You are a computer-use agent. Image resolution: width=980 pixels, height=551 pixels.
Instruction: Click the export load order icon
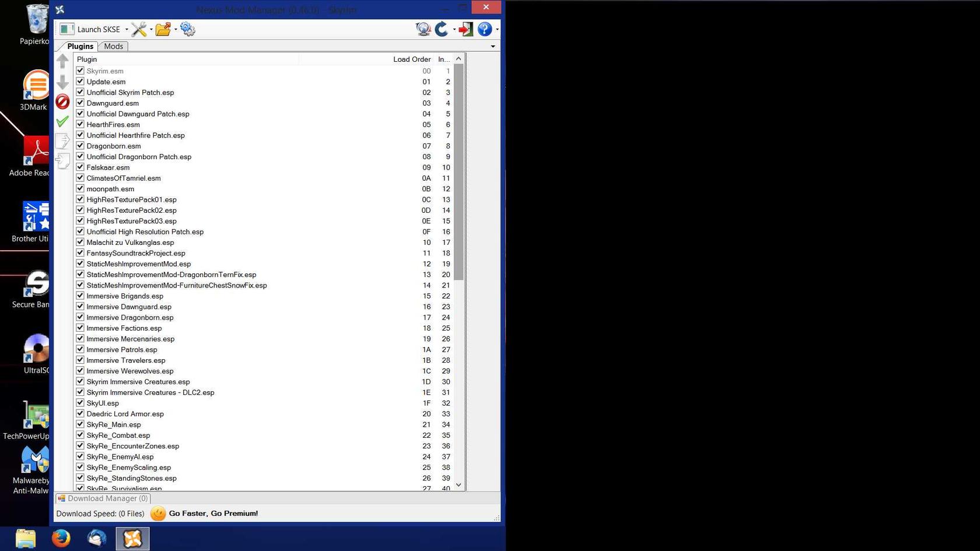[x=62, y=141]
